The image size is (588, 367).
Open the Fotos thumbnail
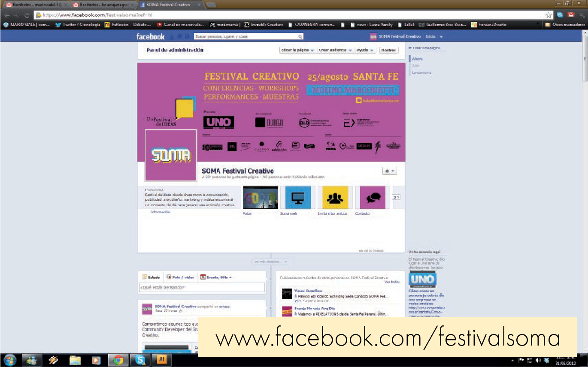(260, 197)
